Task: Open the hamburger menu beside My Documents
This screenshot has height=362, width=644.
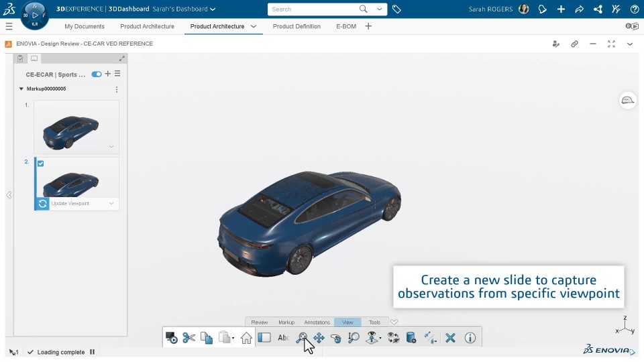Action: click(x=9, y=27)
